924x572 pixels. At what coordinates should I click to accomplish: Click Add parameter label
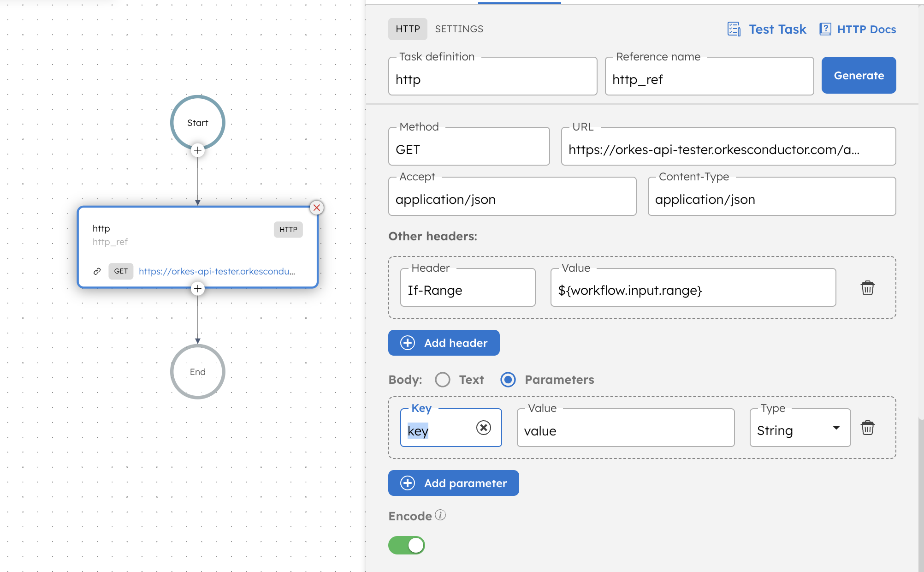(x=465, y=483)
